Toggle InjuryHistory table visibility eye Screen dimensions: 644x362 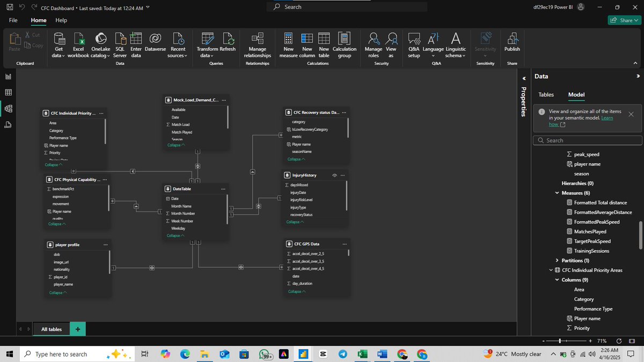tap(334, 175)
